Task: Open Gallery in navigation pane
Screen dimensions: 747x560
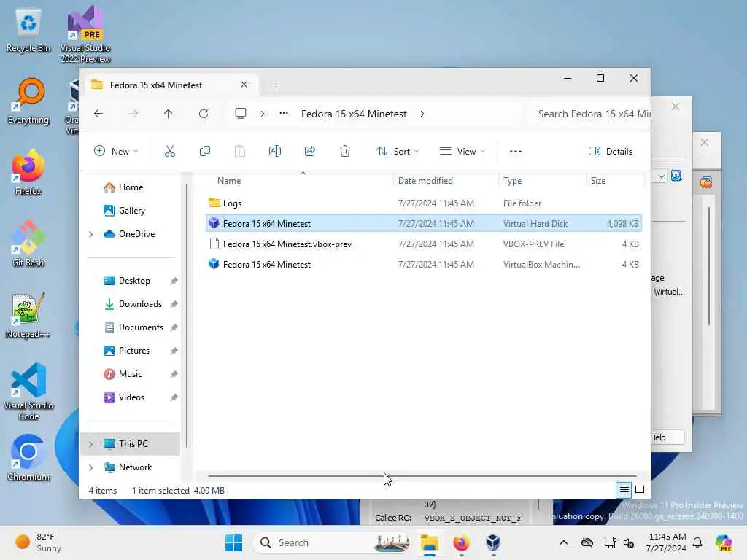Action: (x=124, y=211)
